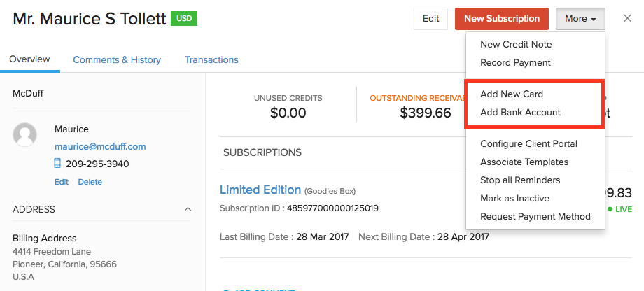
Task: Click the maurice@mcduff.com email link
Action: pyautogui.click(x=100, y=146)
